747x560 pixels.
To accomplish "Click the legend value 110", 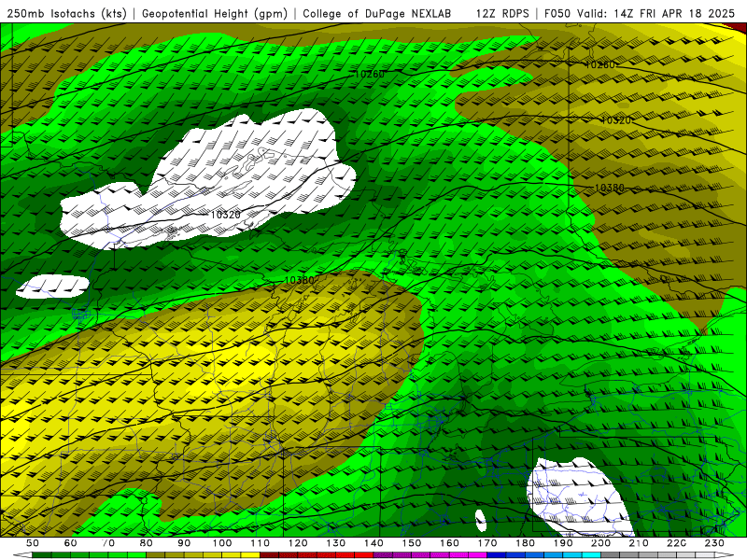I will tap(261, 543).
